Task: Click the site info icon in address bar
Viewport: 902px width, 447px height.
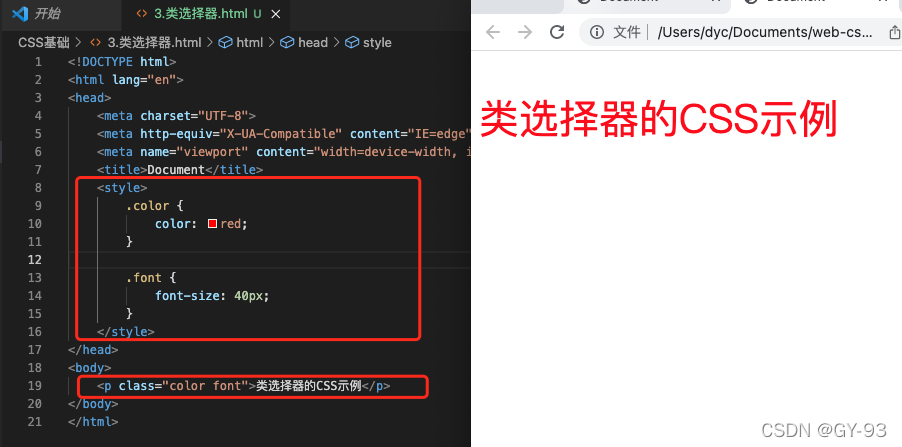Action: pyautogui.click(x=597, y=32)
